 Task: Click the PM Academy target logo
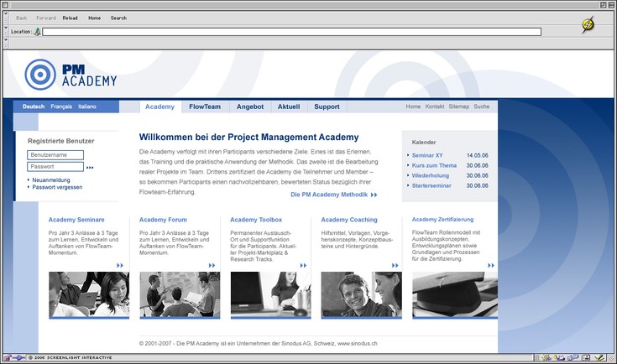(40, 75)
